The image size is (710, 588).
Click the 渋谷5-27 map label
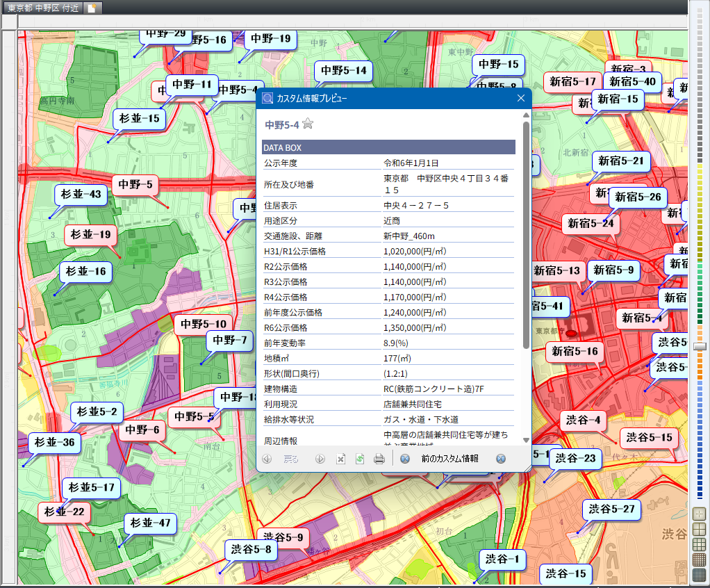click(x=612, y=509)
